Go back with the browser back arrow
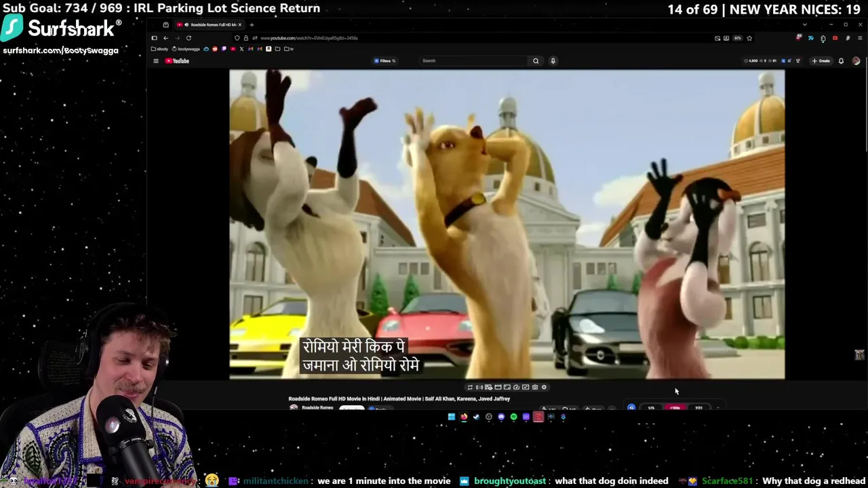The width and height of the screenshot is (868, 488). 165,38
